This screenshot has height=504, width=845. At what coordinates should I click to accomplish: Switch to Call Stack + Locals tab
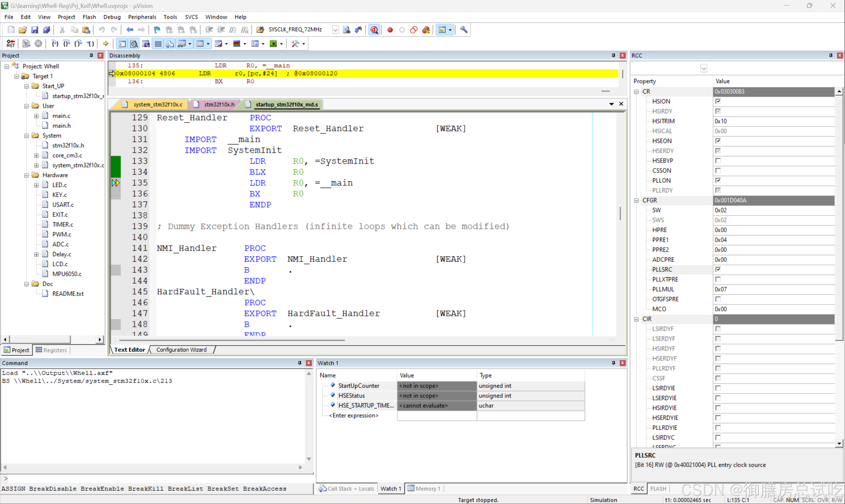[347, 489]
